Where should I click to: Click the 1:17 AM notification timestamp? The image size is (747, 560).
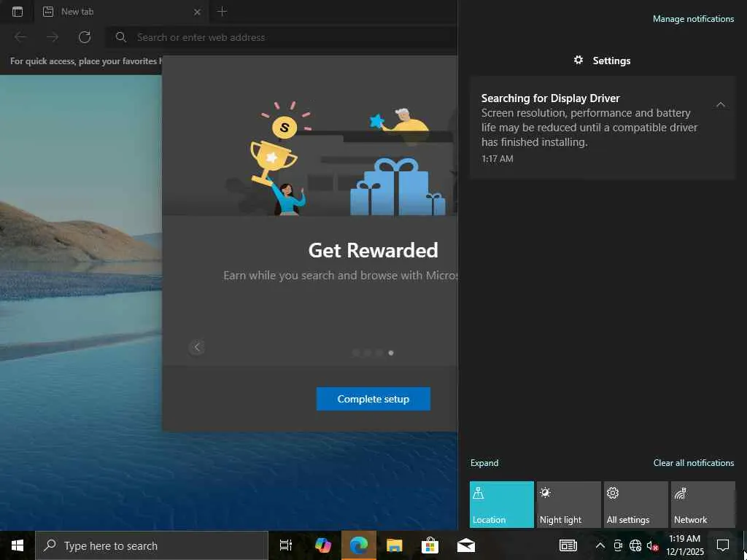pos(497,159)
